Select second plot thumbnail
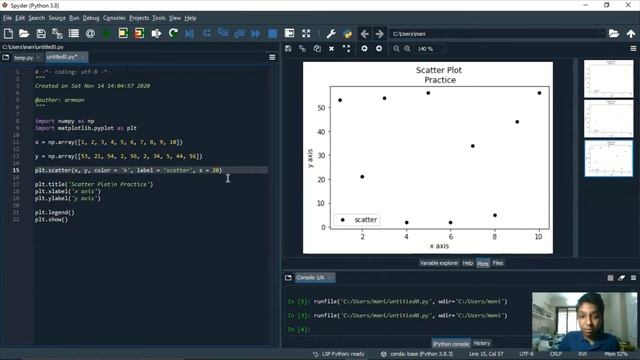This screenshot has width=640, height=360. tap(609, 119)
